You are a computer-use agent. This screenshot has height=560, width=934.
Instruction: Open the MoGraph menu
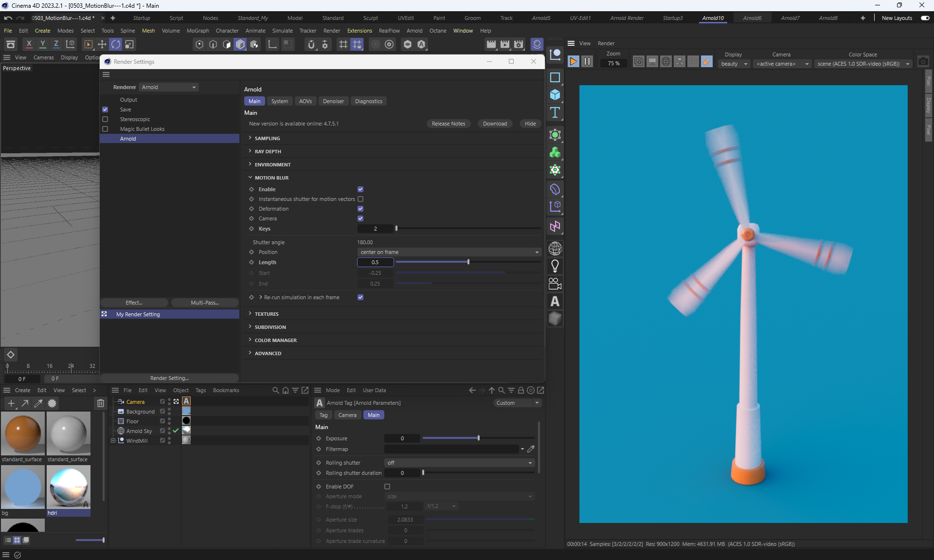click(198, 31)
